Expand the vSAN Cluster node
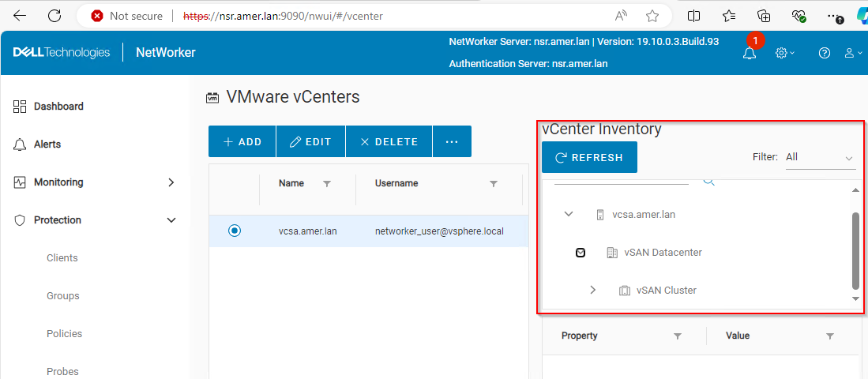Viewport: 868px width, 379px height. [593, 290]
